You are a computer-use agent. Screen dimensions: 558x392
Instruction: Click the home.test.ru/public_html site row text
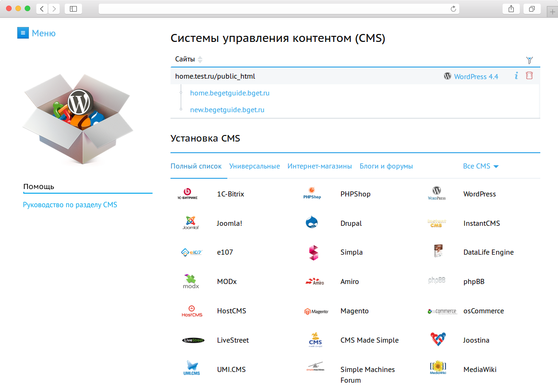click(x=215, y=76)
